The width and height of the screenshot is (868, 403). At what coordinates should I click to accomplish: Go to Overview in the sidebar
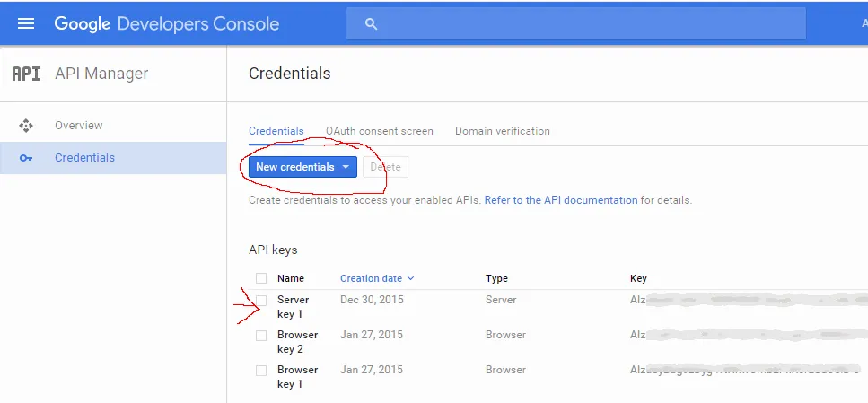pyautogui.click(x=79, y=126)
